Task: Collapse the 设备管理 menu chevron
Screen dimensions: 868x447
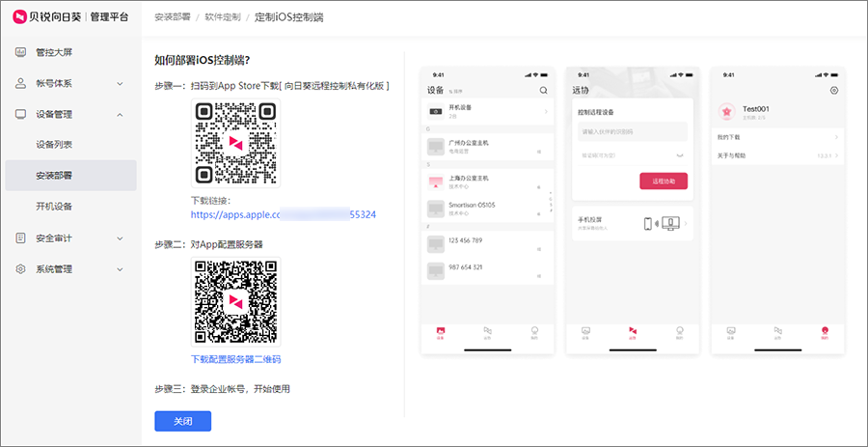Action: point(121,115)
